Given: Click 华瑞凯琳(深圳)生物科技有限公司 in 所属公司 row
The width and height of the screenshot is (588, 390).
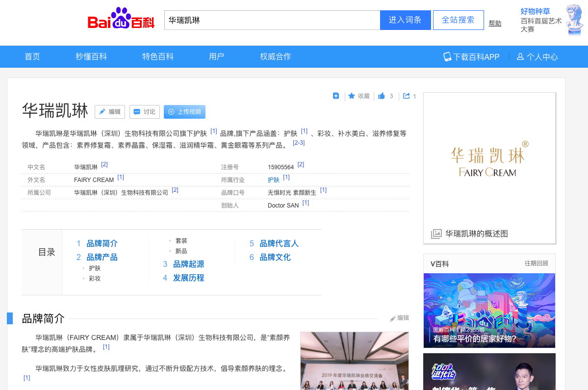Looking at the screenshot, I should pos(121,193).
